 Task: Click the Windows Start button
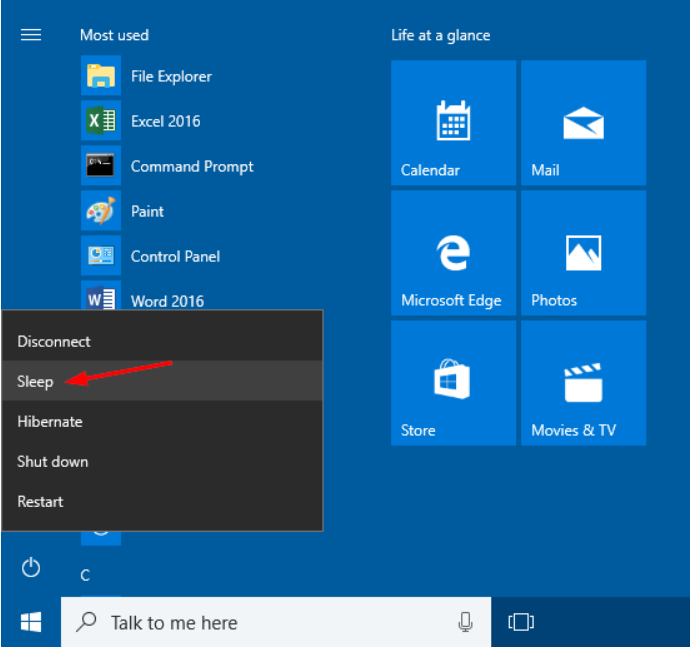(31, 623)
